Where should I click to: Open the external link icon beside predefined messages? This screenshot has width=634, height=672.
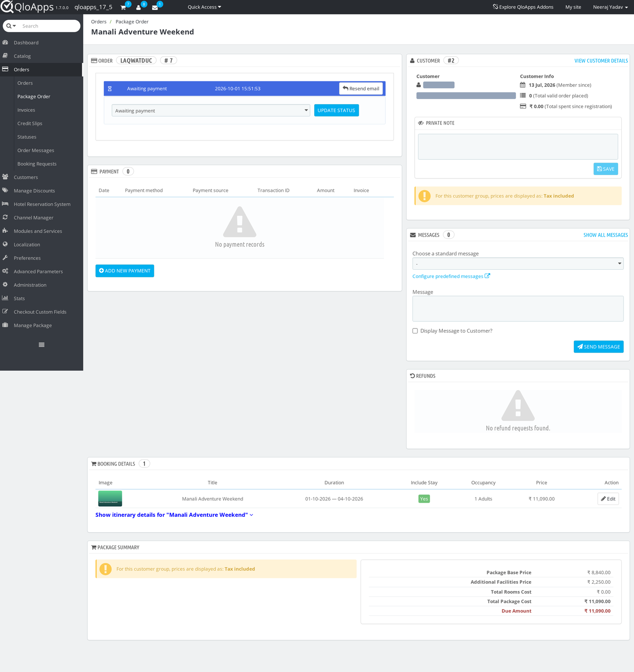487,276
